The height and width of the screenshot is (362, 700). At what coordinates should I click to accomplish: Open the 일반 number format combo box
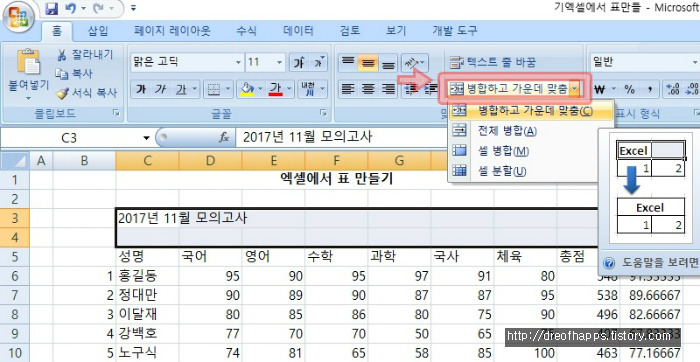pos(644,62)
